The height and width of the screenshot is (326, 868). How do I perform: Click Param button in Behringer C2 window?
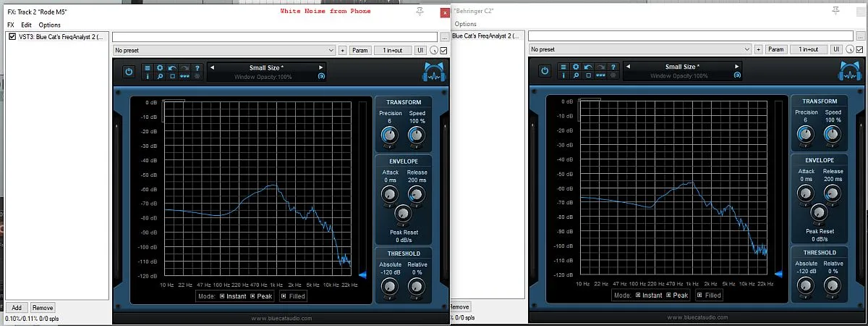tap(776, 49)
